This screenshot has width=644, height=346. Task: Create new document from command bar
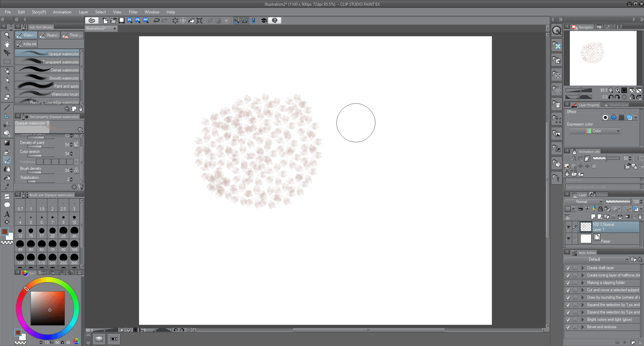105,21
